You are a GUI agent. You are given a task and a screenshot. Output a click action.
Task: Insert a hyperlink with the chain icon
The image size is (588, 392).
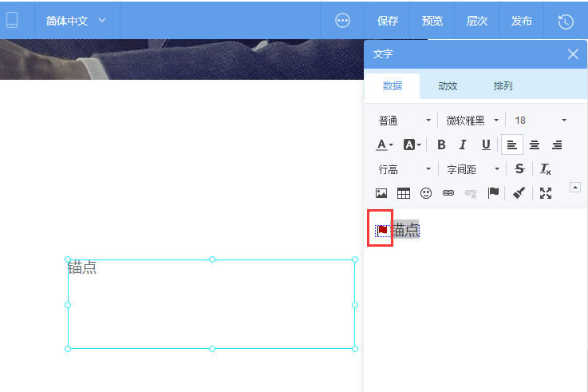click(x=448, y=193)
